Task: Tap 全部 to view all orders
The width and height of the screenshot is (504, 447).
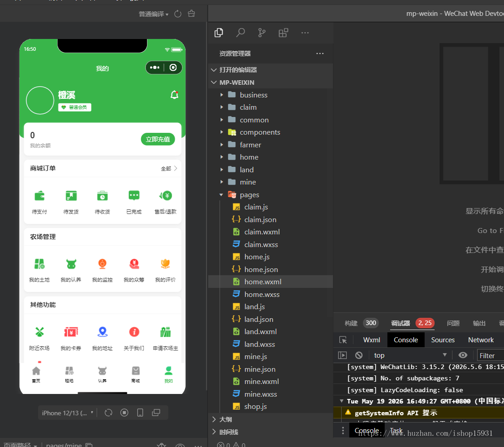Action: [169, 169]
